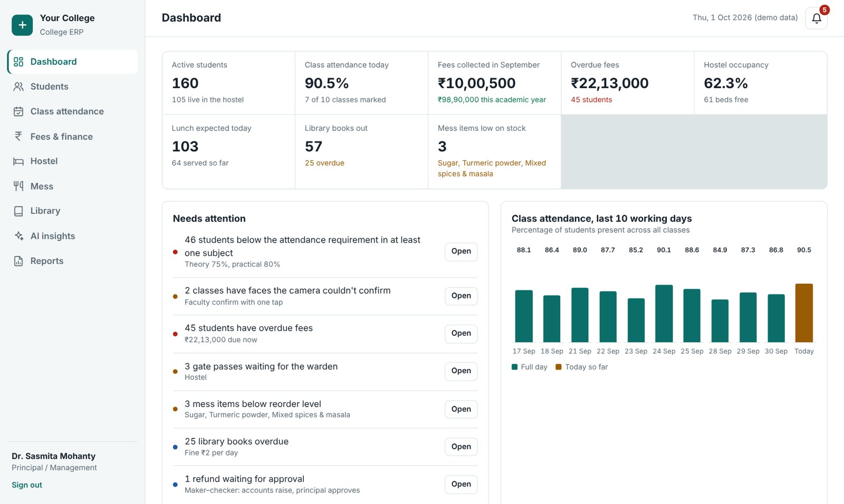Screen dimensions: 844x504
Task: Open the attendance requirement alert
Action: click(461, 251)
